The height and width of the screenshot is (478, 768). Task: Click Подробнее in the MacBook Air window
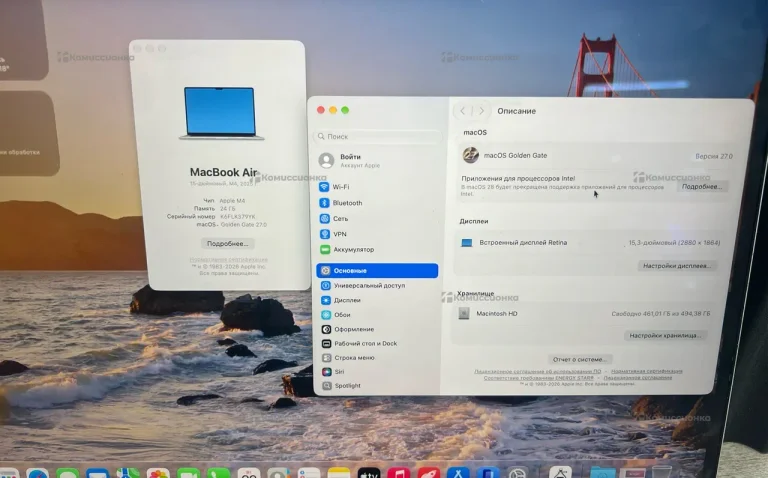[x=227, y=243]
